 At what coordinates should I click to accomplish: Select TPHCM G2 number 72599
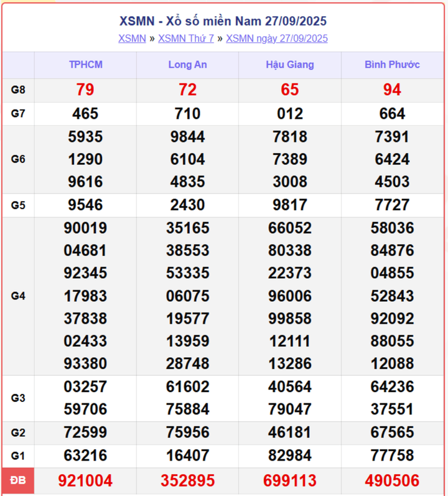[85, 433]
